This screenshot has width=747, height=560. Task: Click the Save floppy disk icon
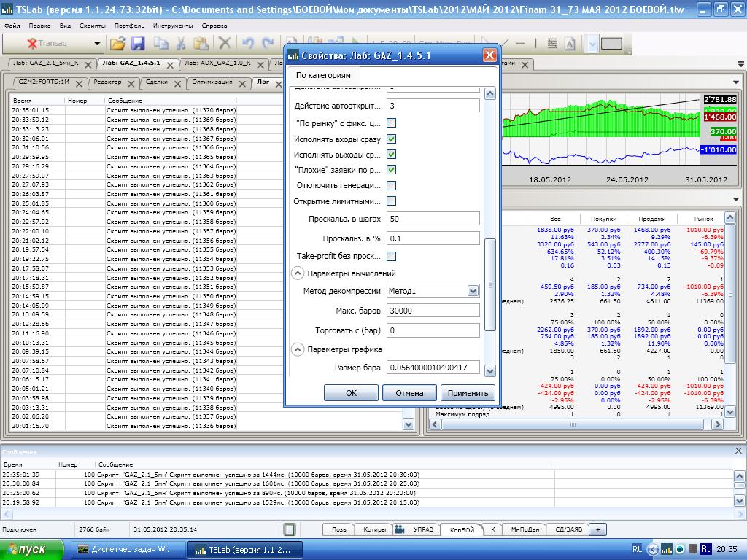138,44
